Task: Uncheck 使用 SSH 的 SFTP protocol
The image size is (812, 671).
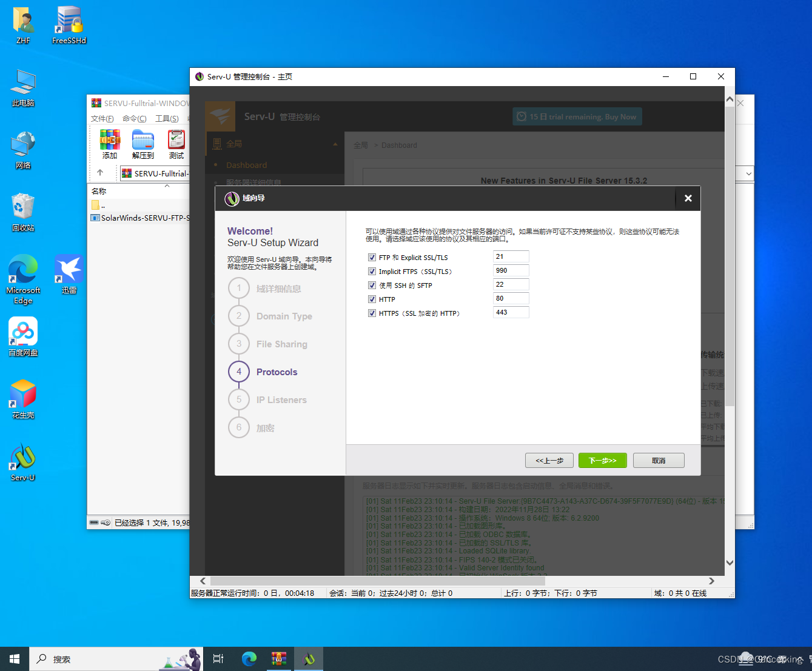Action: [372, 285]
